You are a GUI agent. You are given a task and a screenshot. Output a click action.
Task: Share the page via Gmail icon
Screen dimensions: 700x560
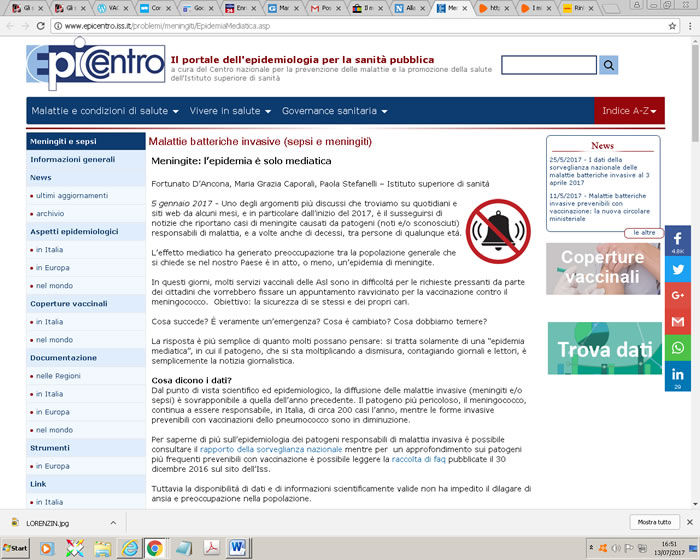(x=678, y=322)
